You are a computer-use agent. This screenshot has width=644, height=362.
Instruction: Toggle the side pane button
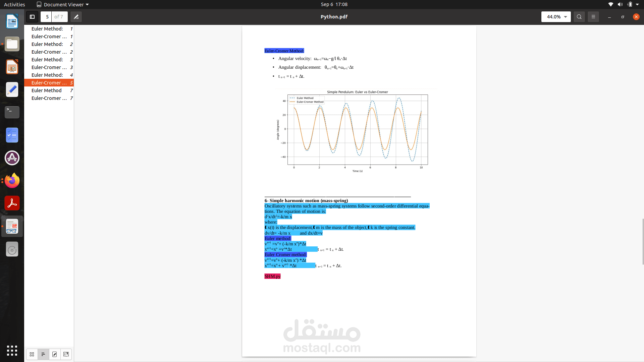click(32, 17)
